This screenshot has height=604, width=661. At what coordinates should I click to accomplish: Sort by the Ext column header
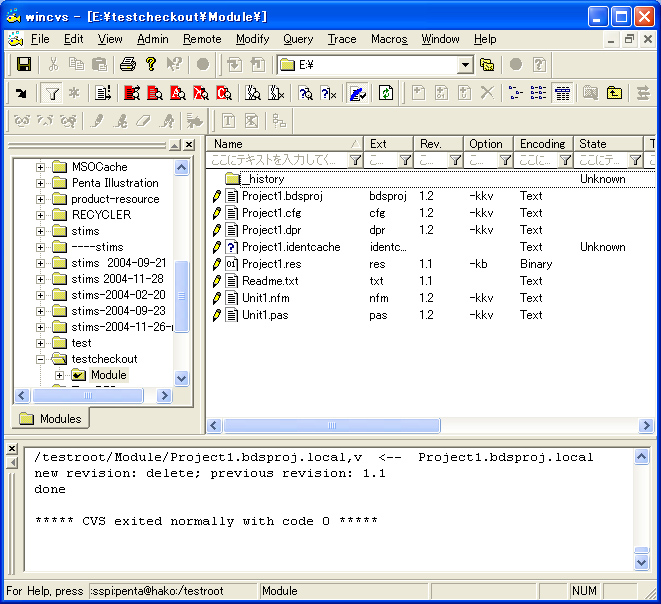[x=388, y=144]
